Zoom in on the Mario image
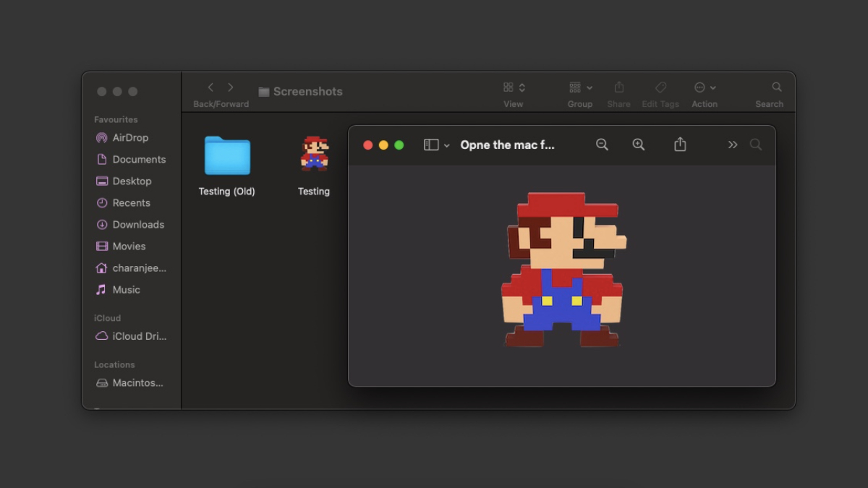868x488 pixels. click(x=639, y=144)
